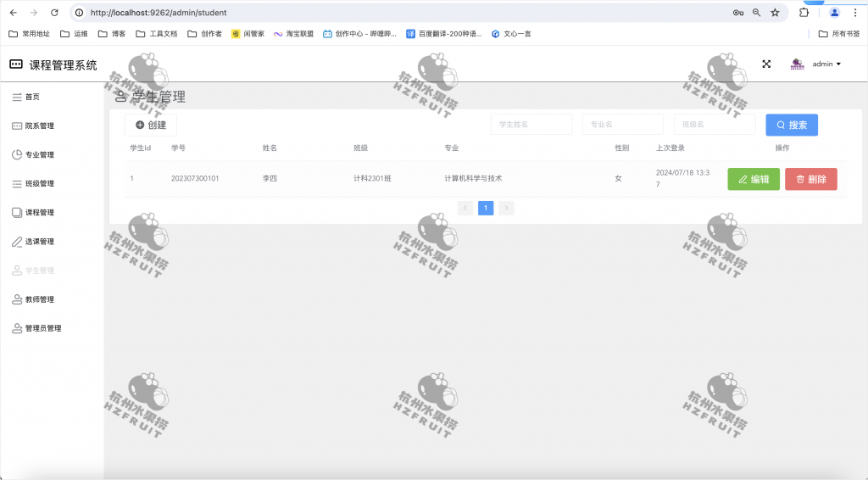Focus the 专业名 search field
Screen dimensions: 868x480
[x=623, y=125]
